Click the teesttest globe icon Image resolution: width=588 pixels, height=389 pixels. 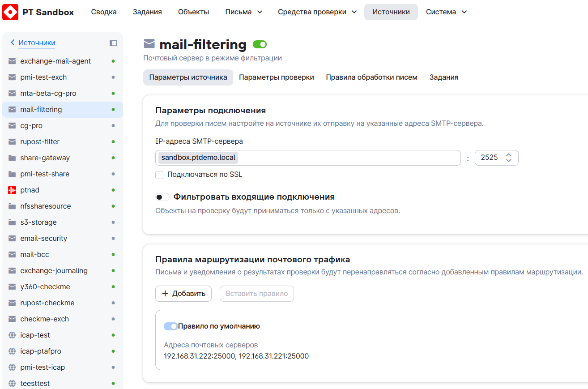12,384
